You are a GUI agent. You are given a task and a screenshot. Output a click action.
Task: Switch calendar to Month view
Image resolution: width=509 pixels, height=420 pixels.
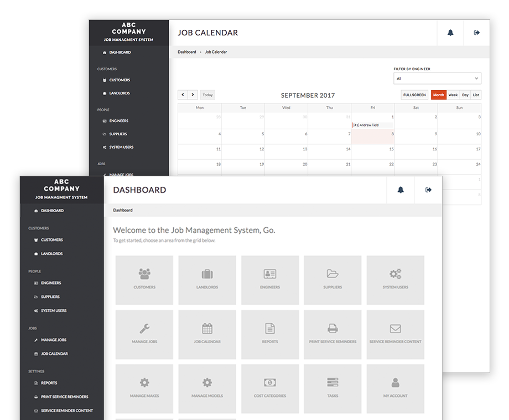pyautogui.click(x=439, y=95)
